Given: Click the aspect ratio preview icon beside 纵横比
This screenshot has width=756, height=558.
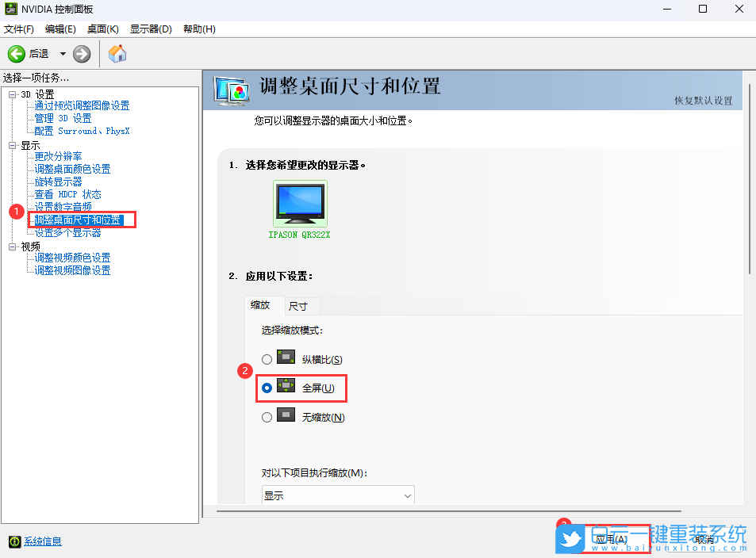Looking at the screenshot, I should [x=286, y=357].
